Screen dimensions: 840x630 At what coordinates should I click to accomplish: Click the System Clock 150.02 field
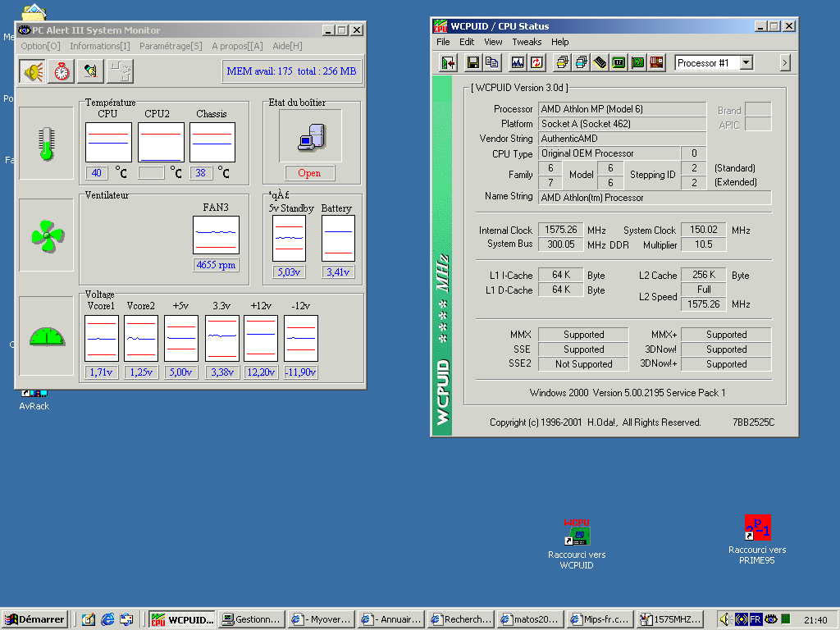pyautogui.click(x=703, y=230)
